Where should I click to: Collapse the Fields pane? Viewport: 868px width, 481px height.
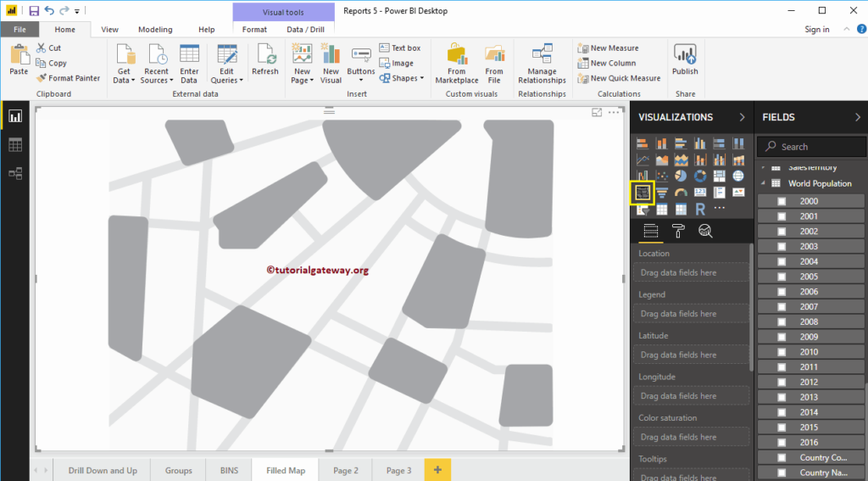click(858, 117)
